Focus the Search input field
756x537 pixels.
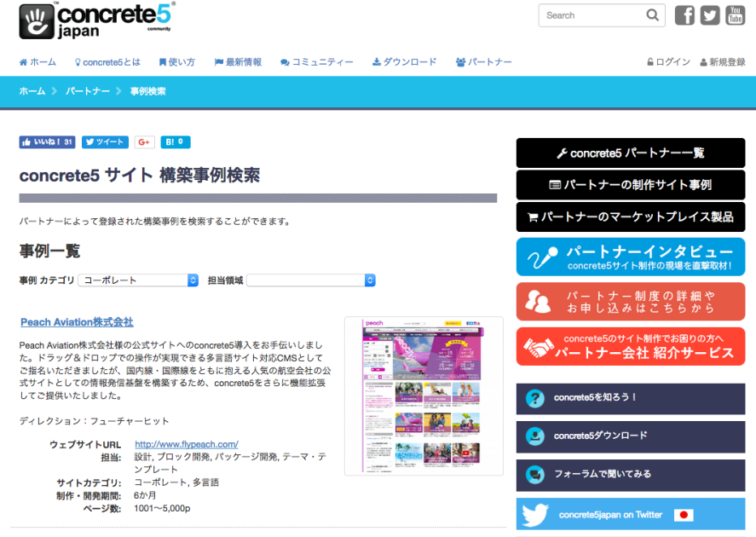(x=592, y=15)
